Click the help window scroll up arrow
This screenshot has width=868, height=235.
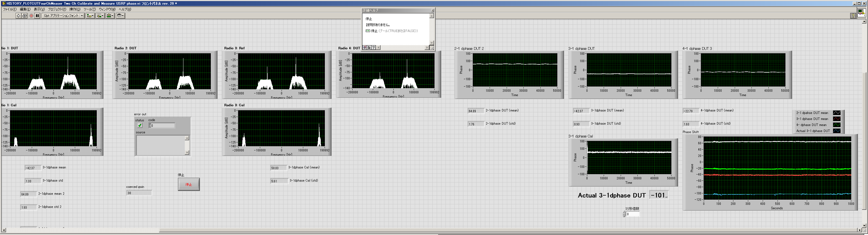(x=432, y=16)
